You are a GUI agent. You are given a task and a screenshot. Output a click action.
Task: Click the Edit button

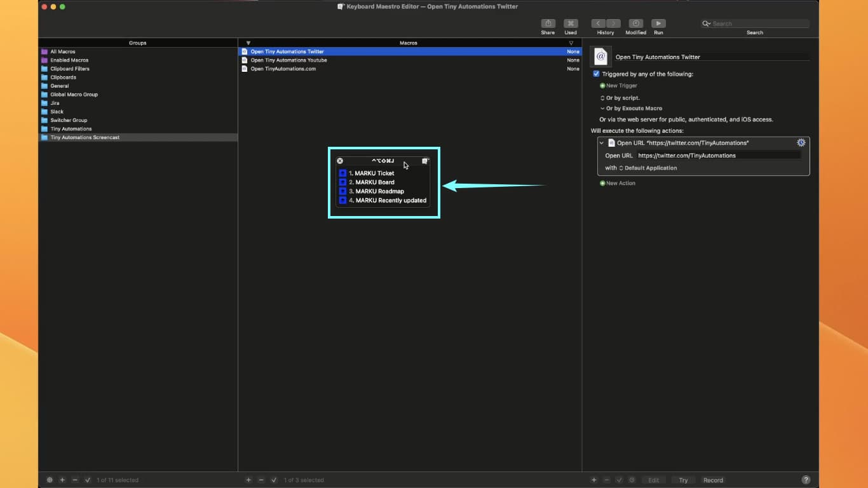click(x=653, y=480)
